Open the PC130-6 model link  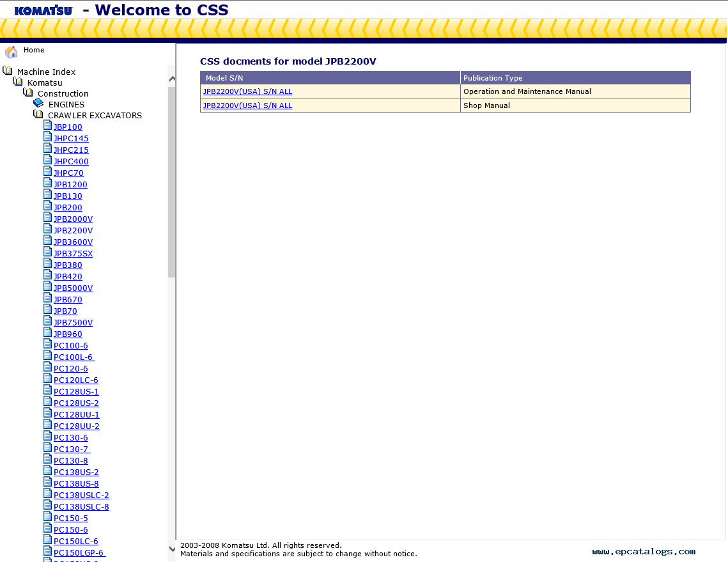tap(70, 438)
